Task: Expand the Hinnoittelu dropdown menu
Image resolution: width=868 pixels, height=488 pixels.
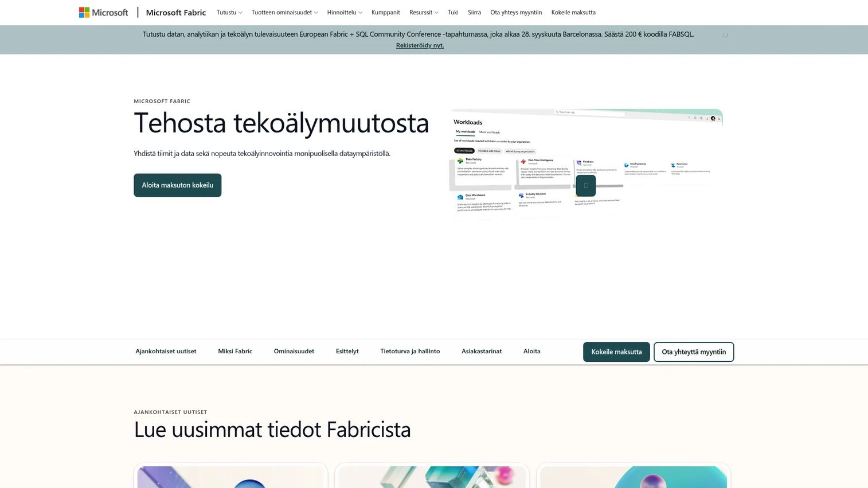Action: point(345,12)
